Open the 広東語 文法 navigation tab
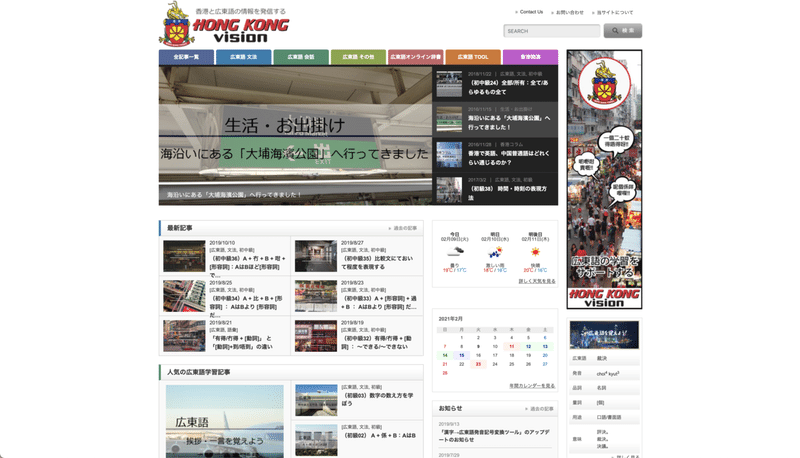 [x=243, y=57]
